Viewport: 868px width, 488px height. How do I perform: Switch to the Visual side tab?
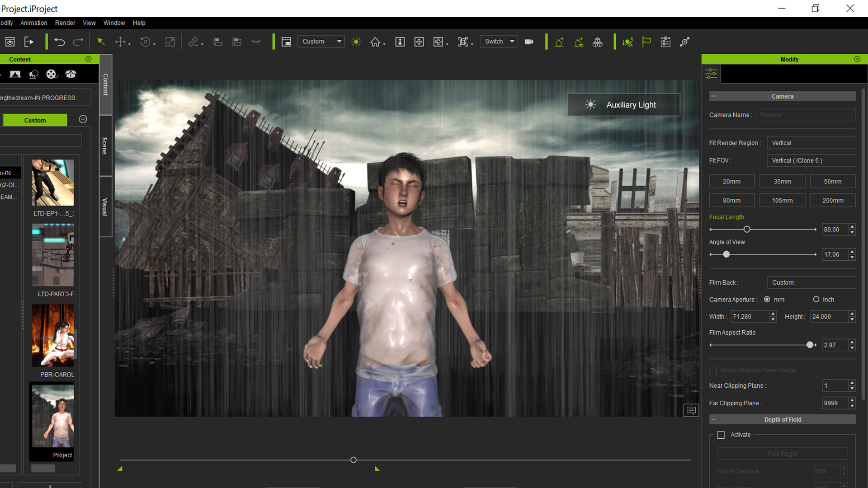[x=105, y=207]
